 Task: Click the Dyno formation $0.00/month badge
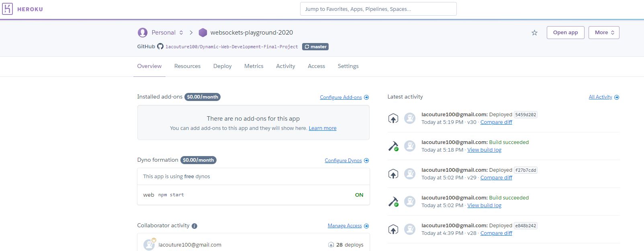coord(198,160)
